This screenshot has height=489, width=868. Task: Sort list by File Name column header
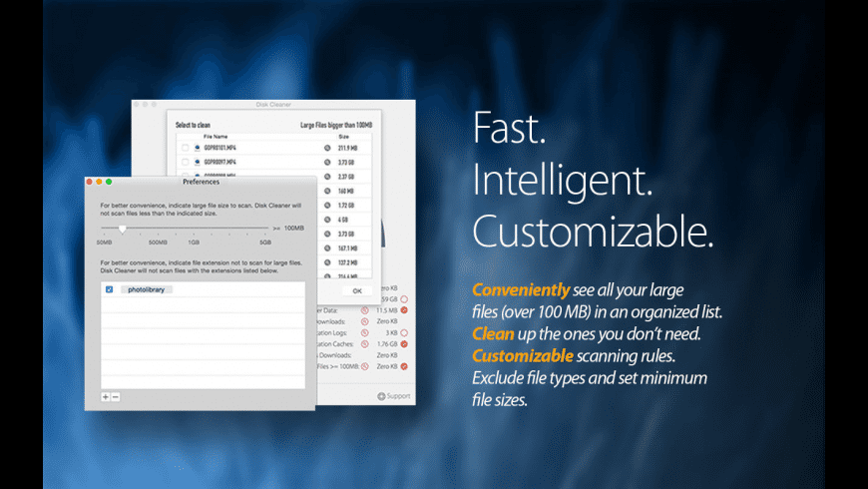pyautogui.click(x=216, y=137)
